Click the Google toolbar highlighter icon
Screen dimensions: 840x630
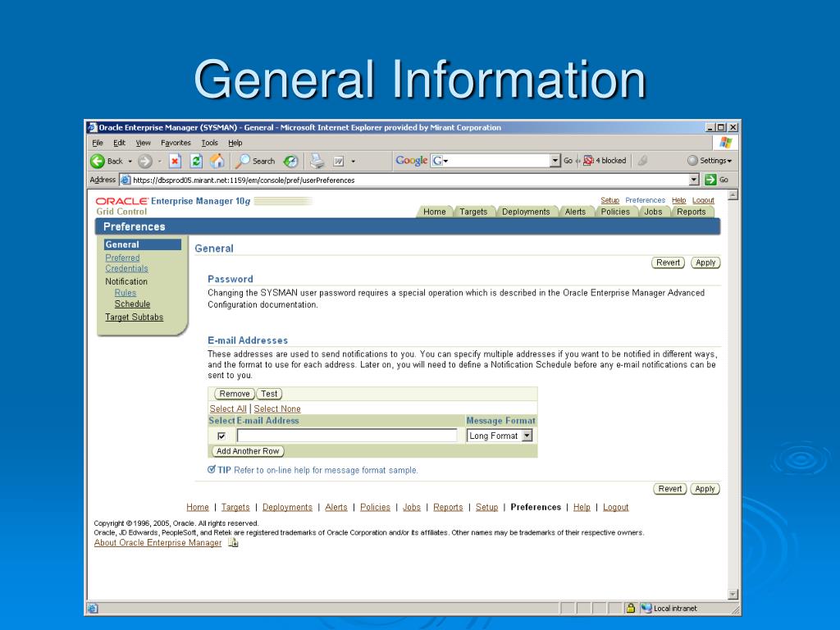(643, 160)
